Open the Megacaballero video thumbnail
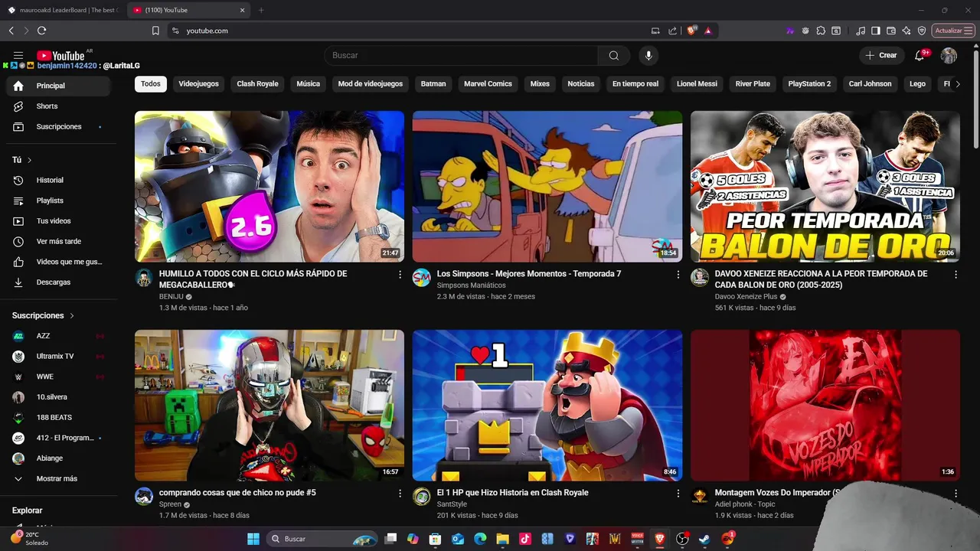The image size is (980, 551). (x=269, y=187)
